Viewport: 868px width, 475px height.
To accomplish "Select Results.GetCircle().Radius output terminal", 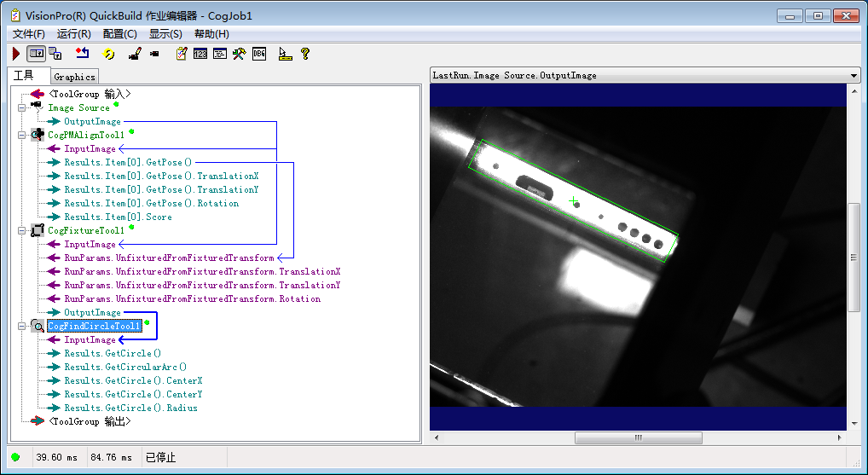I will (x=130, y=408).
